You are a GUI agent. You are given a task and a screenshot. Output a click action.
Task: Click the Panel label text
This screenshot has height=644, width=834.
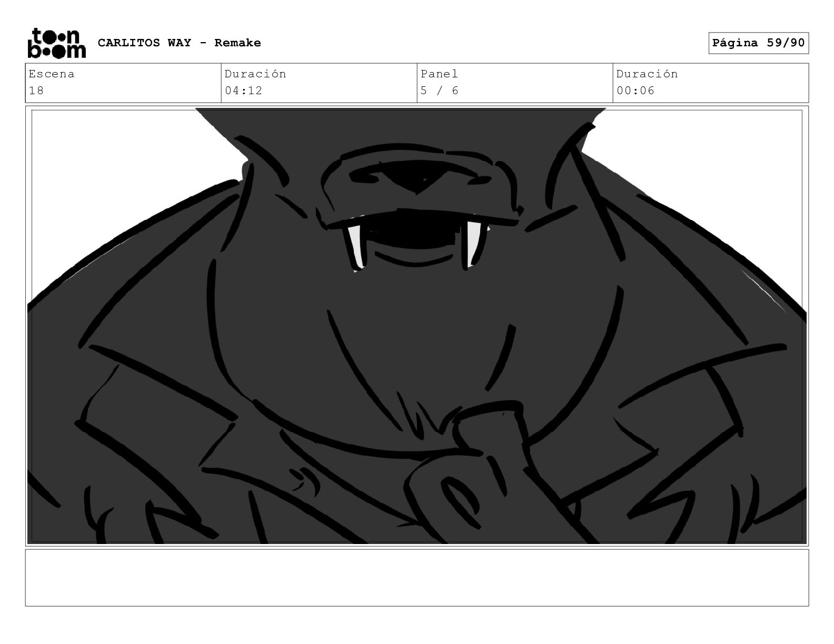440,74
